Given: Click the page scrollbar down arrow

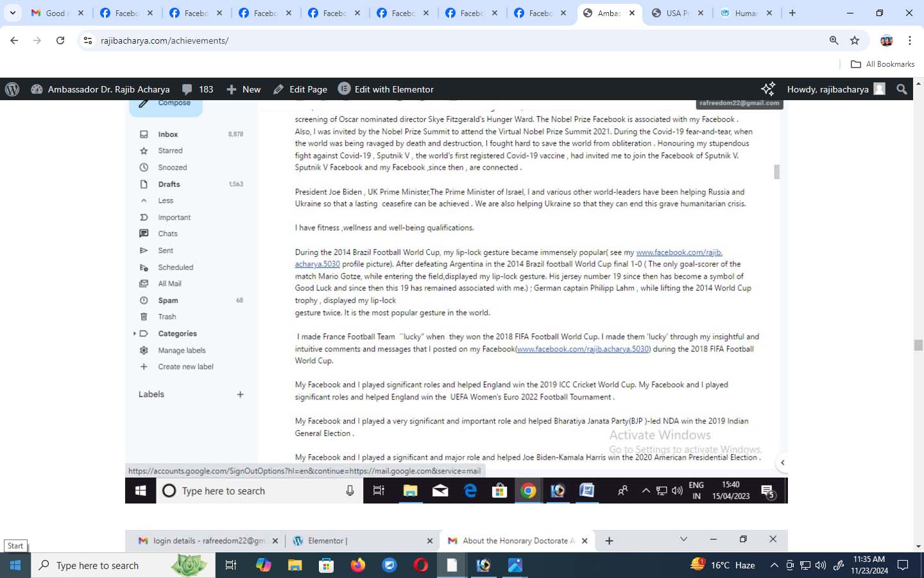Looking at the screenshot, I should [x=918, y=547].
